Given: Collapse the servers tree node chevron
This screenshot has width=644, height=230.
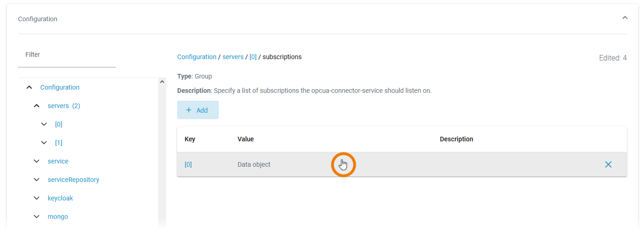Looking at the screenshot, I should pos(37,106).
